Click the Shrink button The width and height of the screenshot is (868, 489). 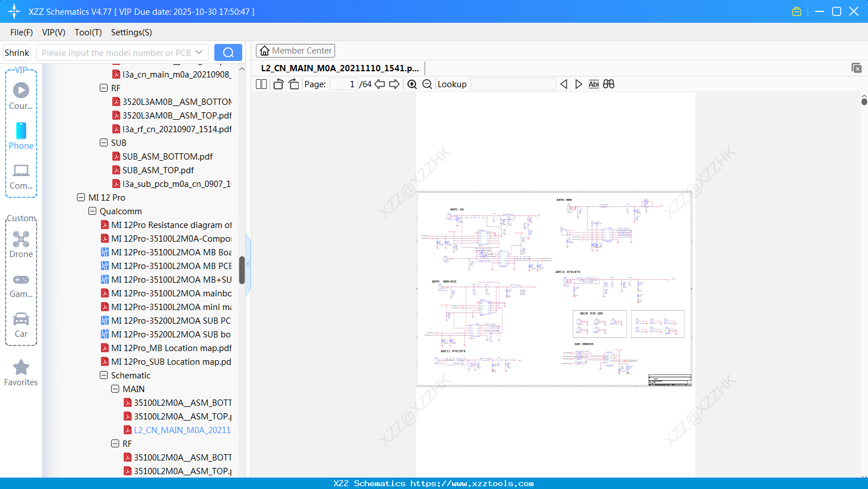17,52
